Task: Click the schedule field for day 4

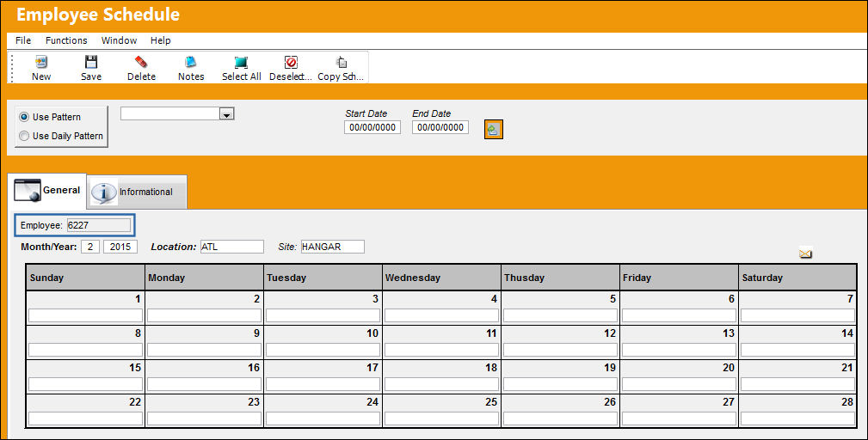Action: click(x=441, y=315)
